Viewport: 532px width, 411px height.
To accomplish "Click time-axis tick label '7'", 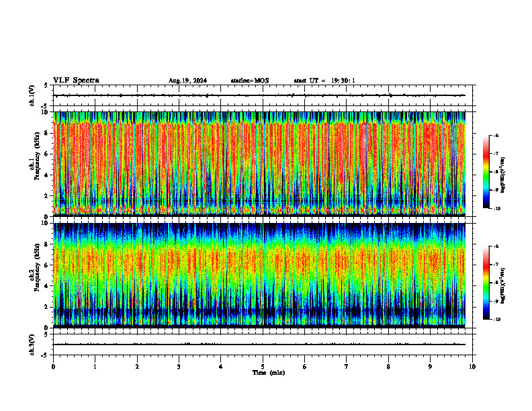I will tap(347, 367).
